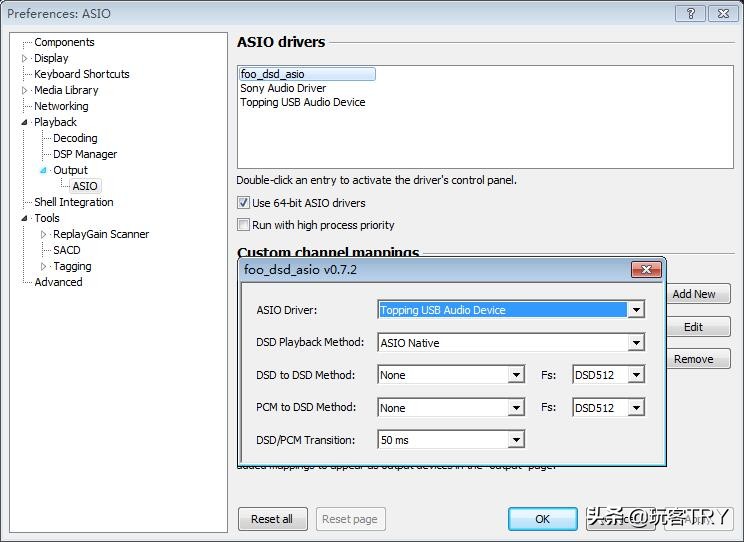
Task: Open the ASIO Driver dropdown
Action: pyautogui.click(x=636, y=310)
